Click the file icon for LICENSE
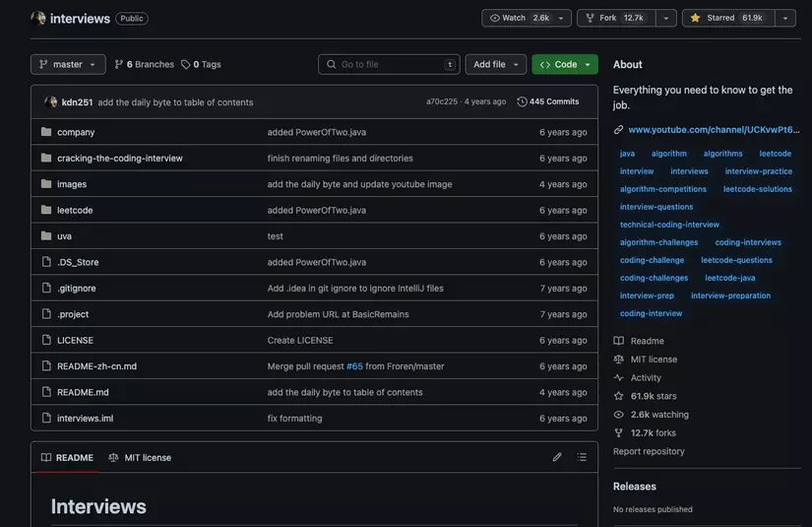 point(46,340)
